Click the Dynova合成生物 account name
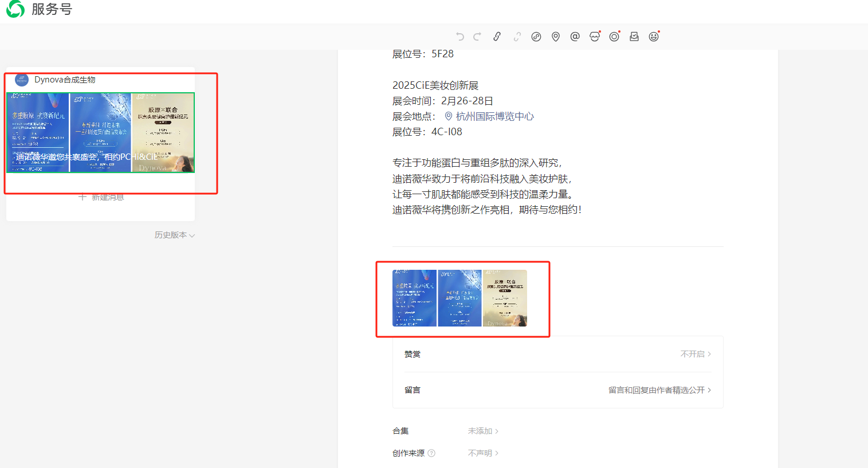Screen dimensions: 868x468 click(65, 80)
